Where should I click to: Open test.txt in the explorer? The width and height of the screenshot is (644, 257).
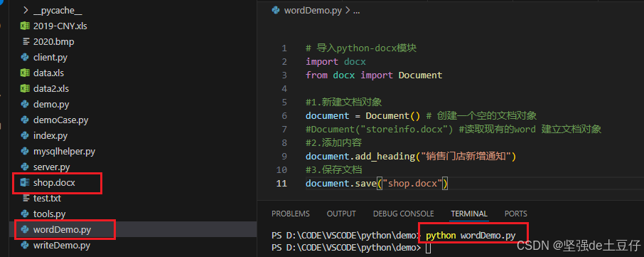(47, 198)
